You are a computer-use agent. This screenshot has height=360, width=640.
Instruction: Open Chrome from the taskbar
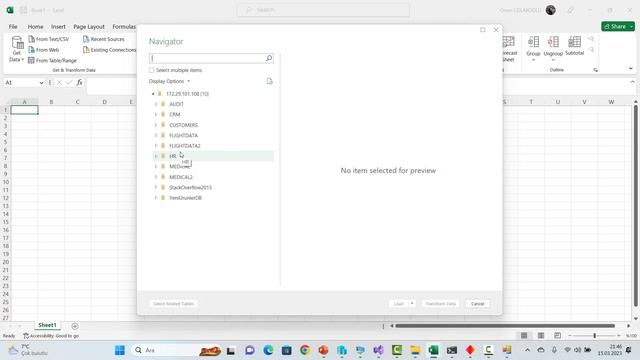click(x=305, y=350)
